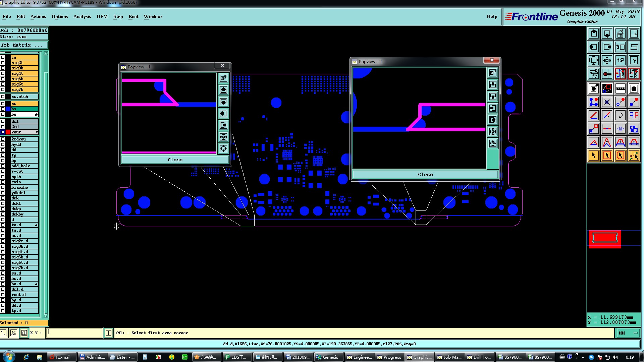
Task: Click the pan up icon in main toolbar
Action: [594, 34]
